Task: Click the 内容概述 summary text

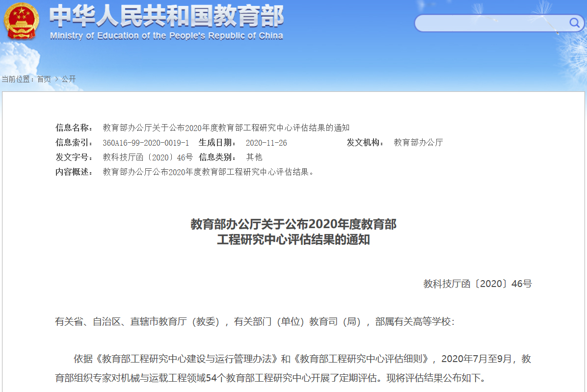Action: [x=208, y=172]
